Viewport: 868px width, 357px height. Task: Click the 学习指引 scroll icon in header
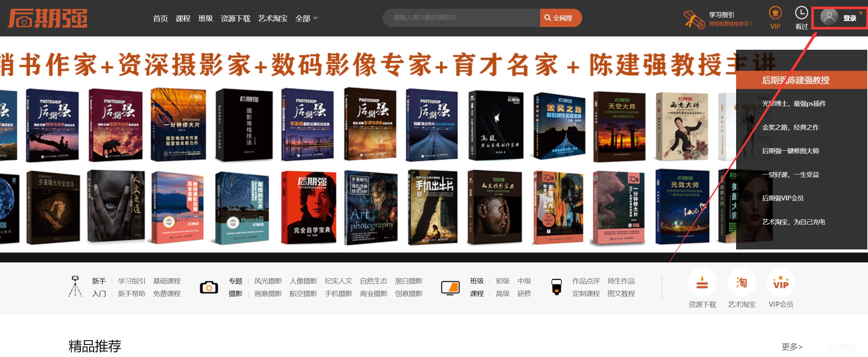tap(694, 19)
